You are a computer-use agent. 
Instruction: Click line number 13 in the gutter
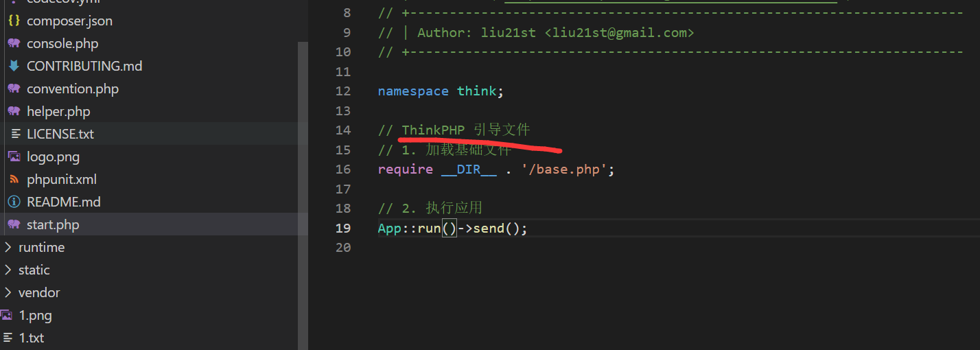point(343,110)
